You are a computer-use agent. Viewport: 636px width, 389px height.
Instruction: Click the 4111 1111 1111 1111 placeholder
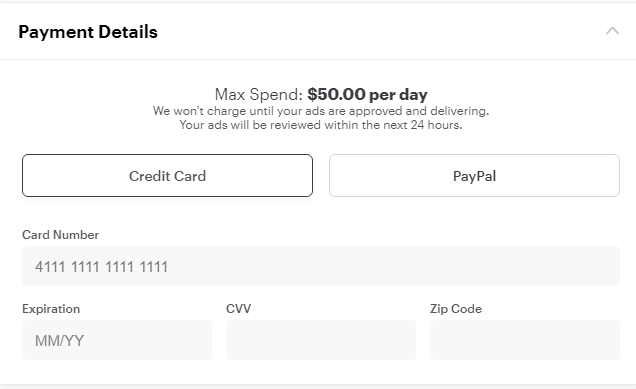pos(101,266)
